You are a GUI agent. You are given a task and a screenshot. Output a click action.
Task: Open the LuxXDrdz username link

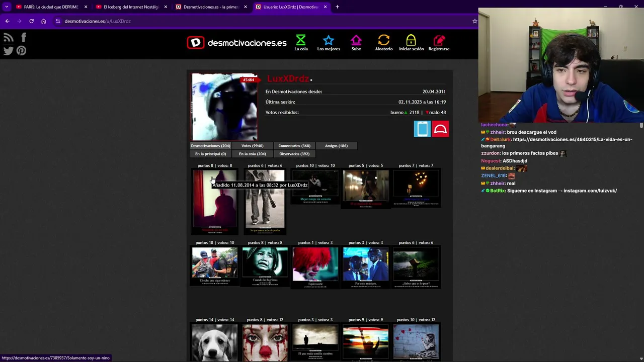click(x=288, y=79)
